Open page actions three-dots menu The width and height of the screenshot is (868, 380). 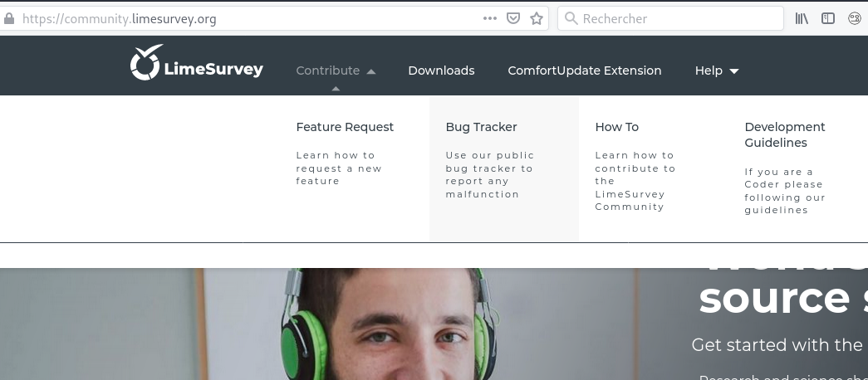(489, 18)
